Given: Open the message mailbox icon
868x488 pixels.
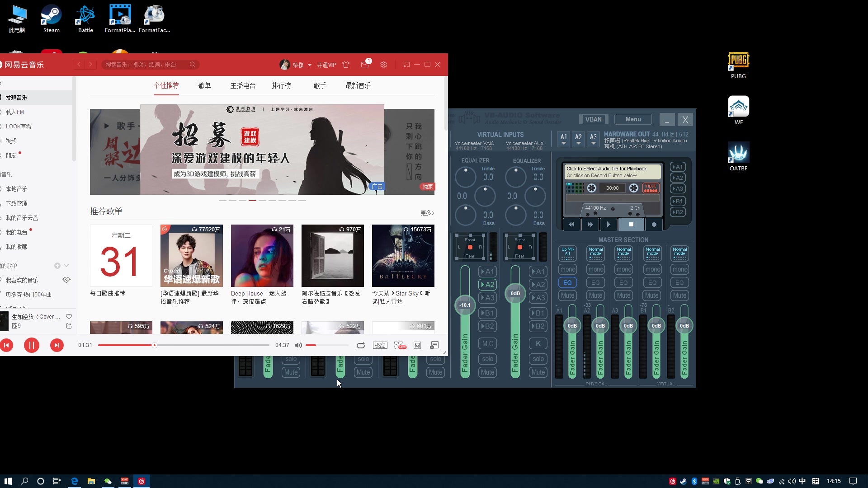Looking at the screenshot, I should 365,65.
